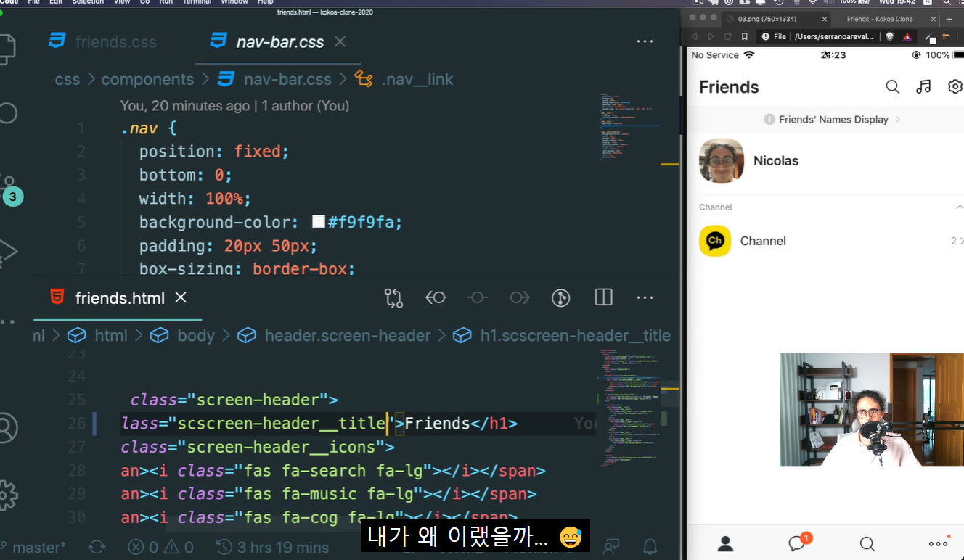Image resolution: width=964 pixels, height=560 pixels.
Task: Click the 3 hrs 19 mins timer
Action: 272,547
